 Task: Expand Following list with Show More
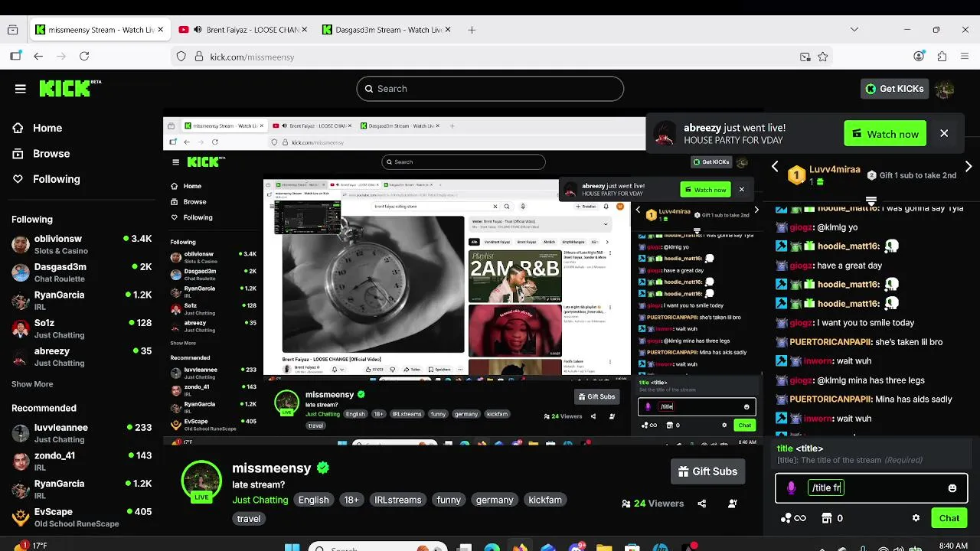click(x=32, y=384)
